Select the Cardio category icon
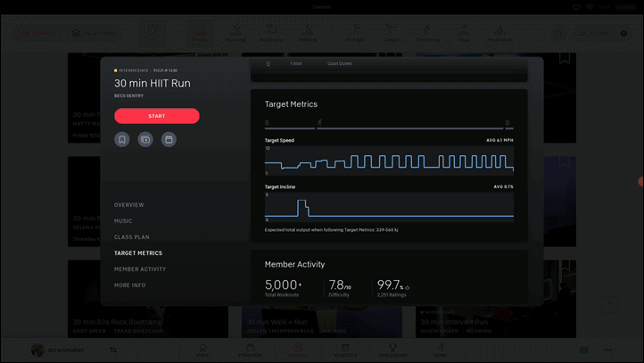Image resolution: width=644 pixels, height=363 pixels. (x=391, y=34)
